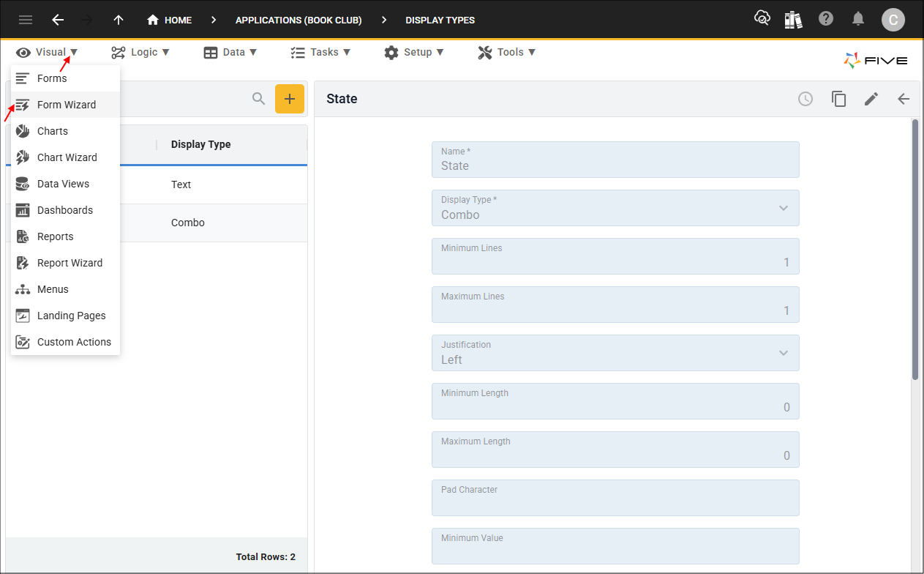This screenshot has height=574, width=924.
Task: Edit State with the pencil icon
Action: [871, 99]
